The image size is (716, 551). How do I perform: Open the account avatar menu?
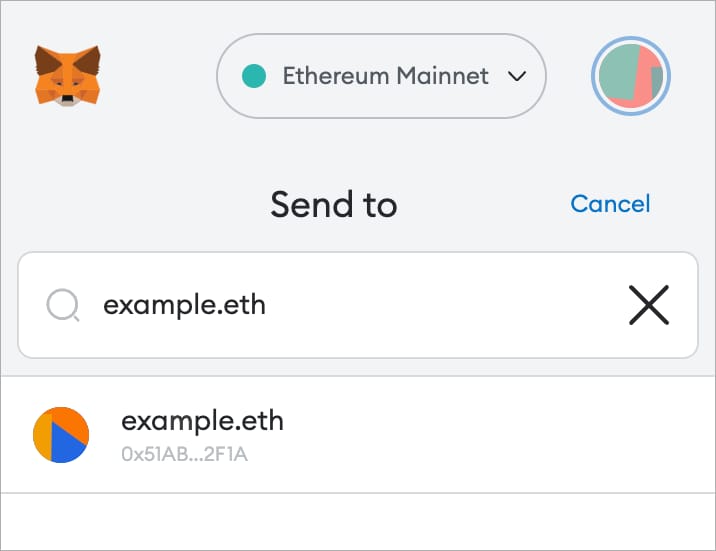[631, 76]
